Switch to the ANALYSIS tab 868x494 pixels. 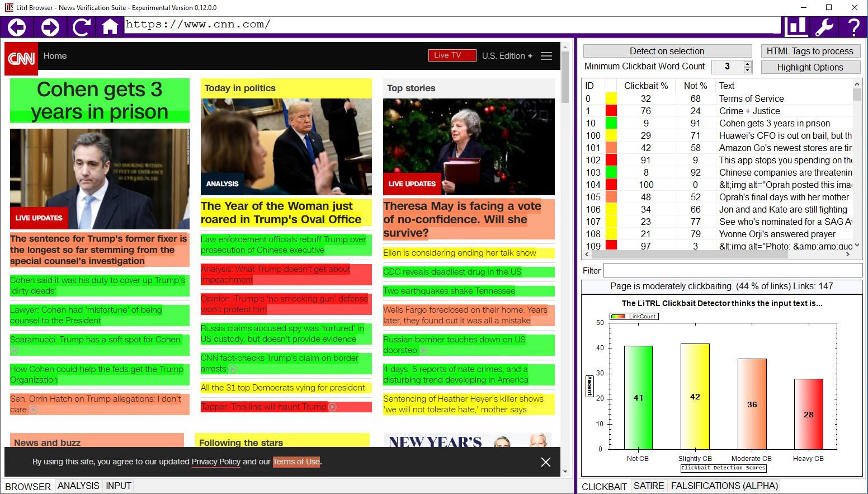(x=78, y=486)
